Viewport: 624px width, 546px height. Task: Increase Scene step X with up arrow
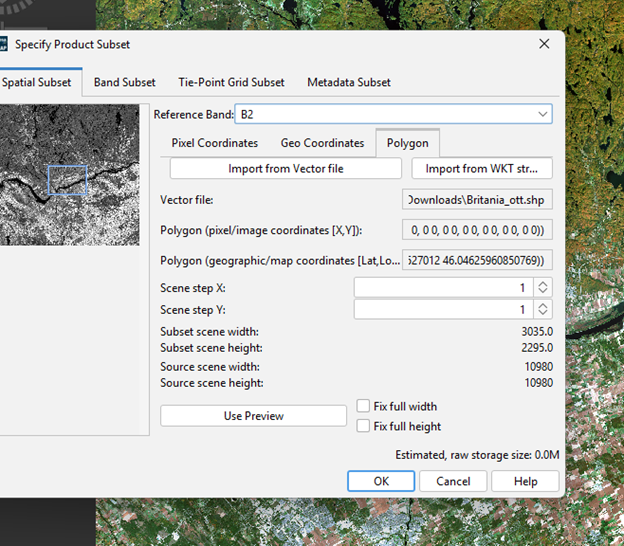(543, 283)
